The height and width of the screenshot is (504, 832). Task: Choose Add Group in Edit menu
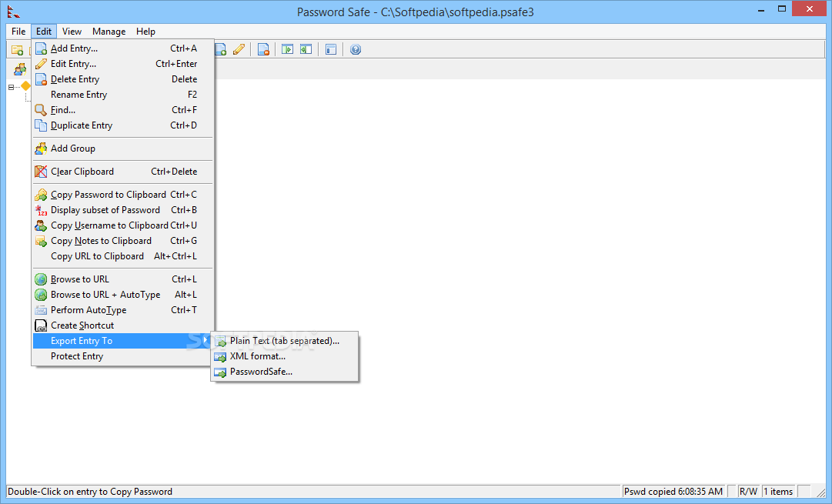(x=123, y=149)
